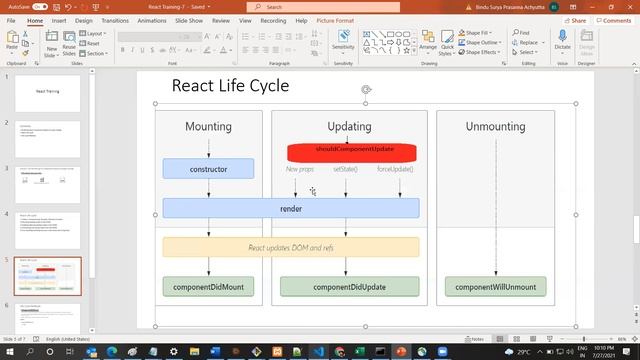Center text in Paragraph group
This screenshot has height=360, width=640.
point(256,50)
